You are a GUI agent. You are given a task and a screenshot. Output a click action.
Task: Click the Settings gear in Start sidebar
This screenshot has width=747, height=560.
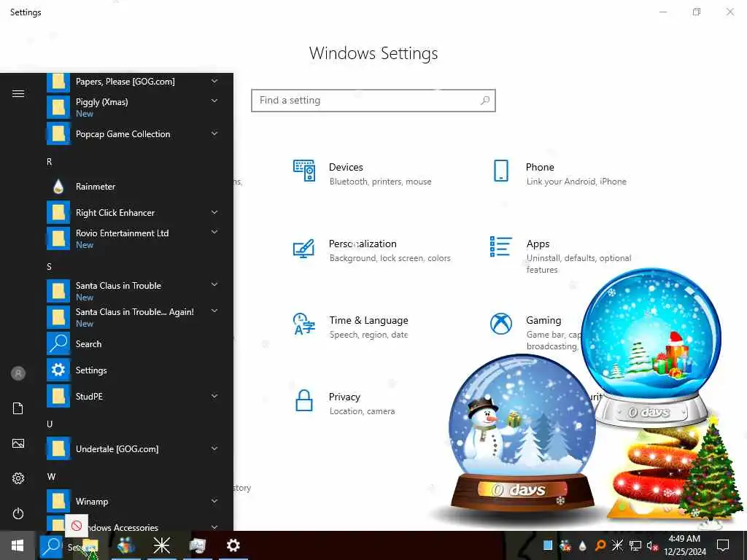[18, 478]
